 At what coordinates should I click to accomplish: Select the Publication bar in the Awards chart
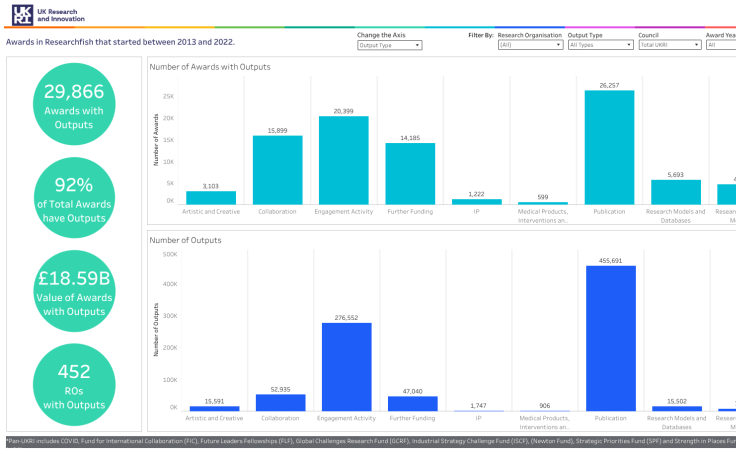pyautogui.click(x=609, y=147)
